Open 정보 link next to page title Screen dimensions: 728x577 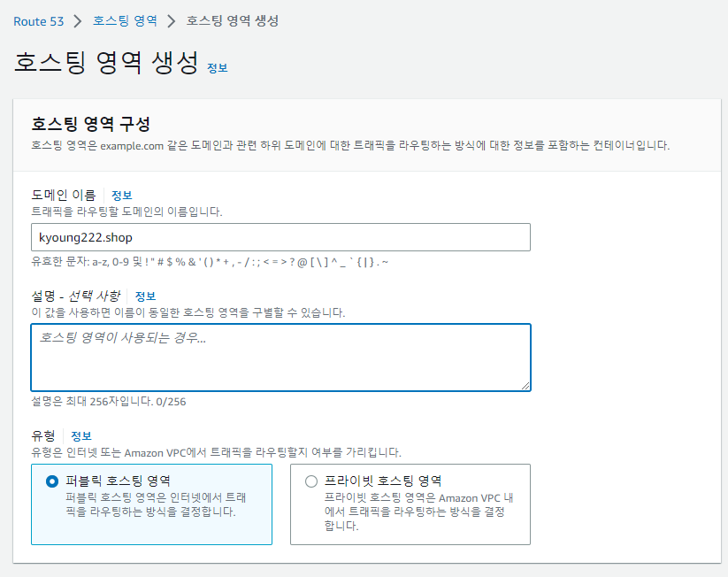218,68
